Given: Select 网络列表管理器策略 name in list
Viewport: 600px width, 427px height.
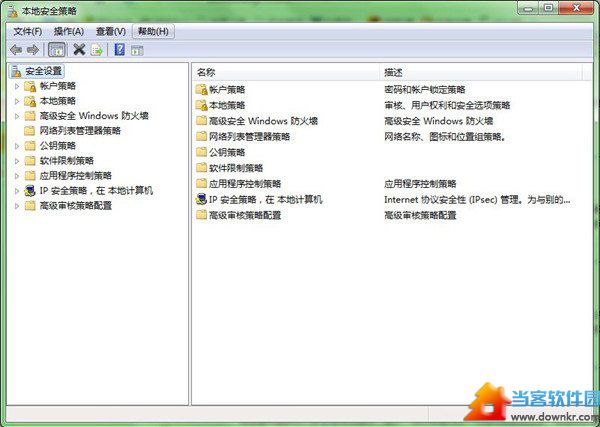Looking at the screenshot, I should (x=249, y=137).
